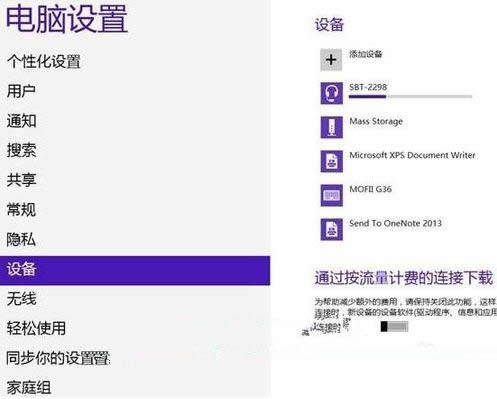Viewport: 497px width, 399px height.
Task: Go to 隐私 settings
Action: [x=21, y=239]
